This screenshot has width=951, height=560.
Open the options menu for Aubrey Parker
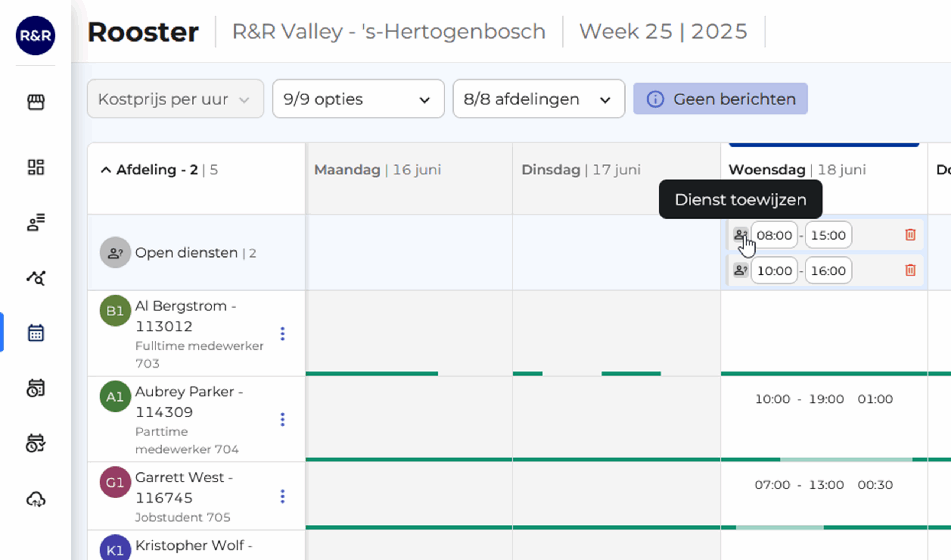tap(282, 419)
